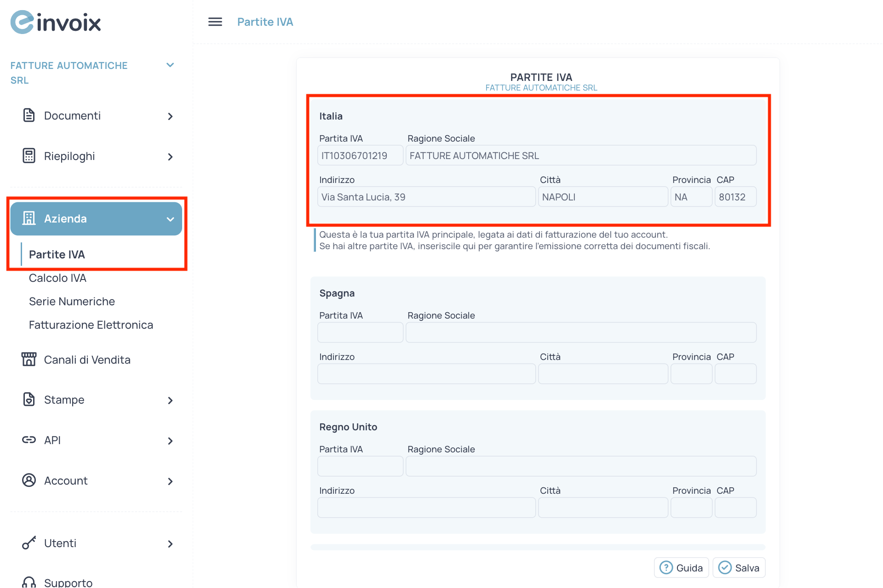Image resolution: width=883 pixels, height=588 pixels.
Task: Go to Fatturazione Elettronica page
Action: tap(91, 325)
